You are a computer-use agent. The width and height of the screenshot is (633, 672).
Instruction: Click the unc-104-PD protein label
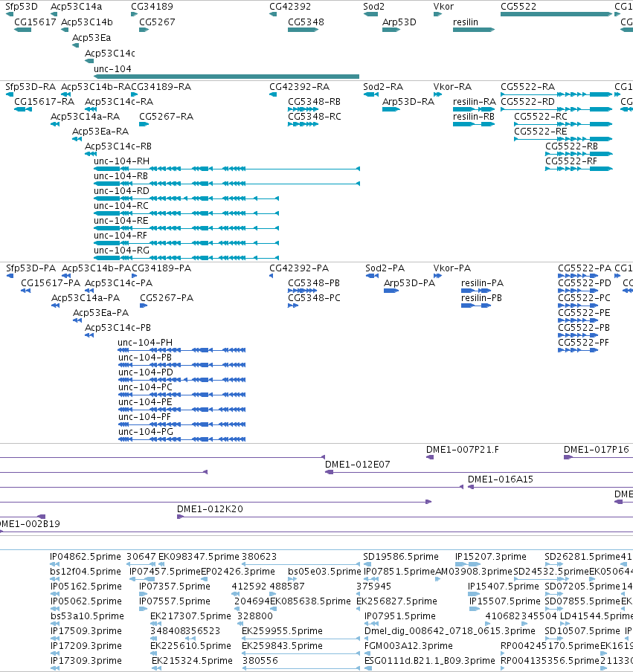click(x=146, y=372)
